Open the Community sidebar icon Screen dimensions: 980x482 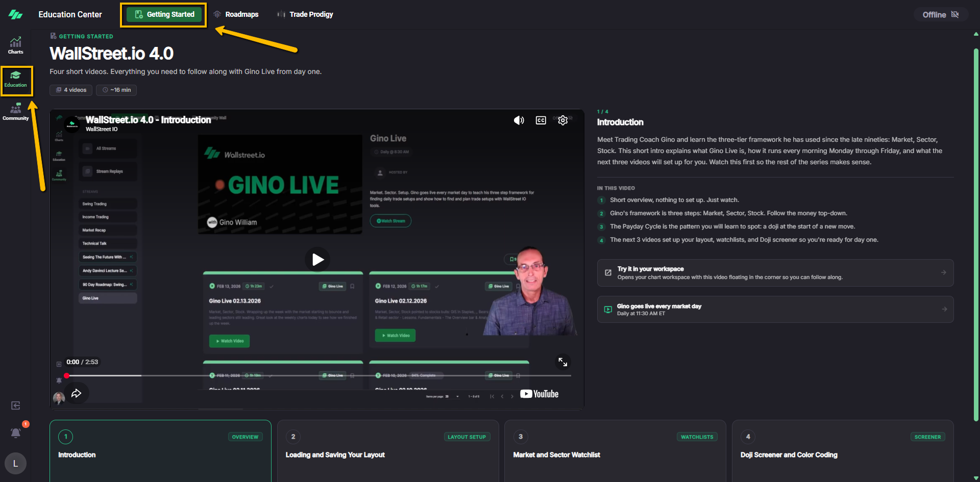pyautogui.click(x=15, y=112)
